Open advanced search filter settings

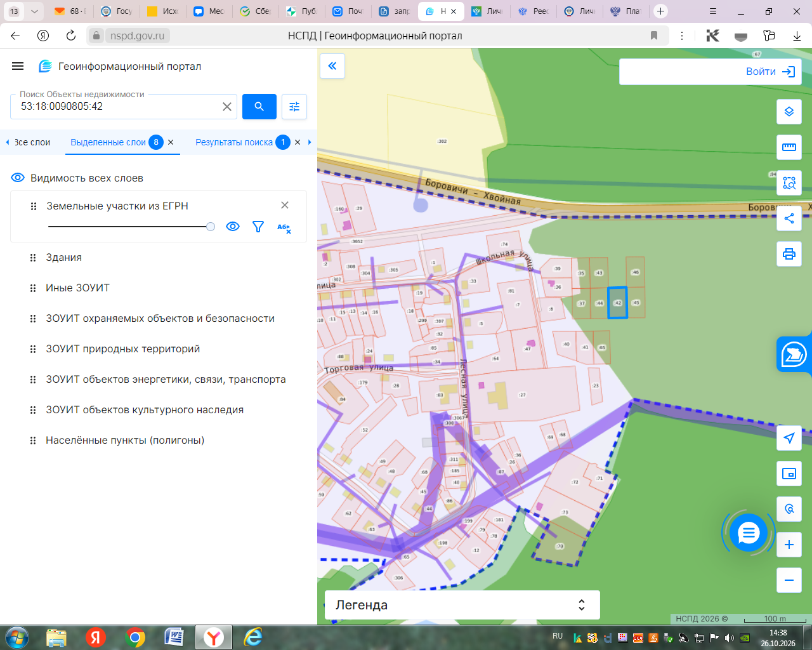click(294, 107)
